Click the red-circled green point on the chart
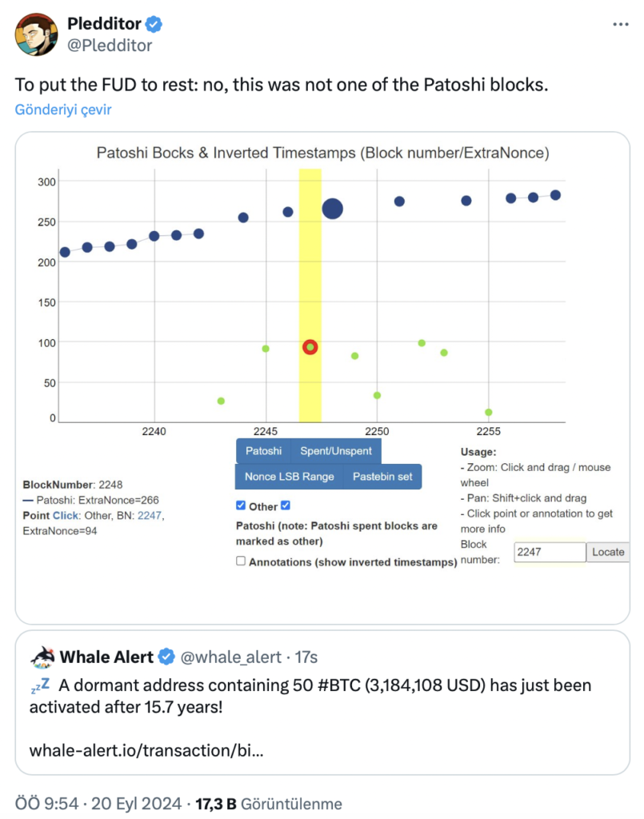644x819 pixels. tap(310, 347)
